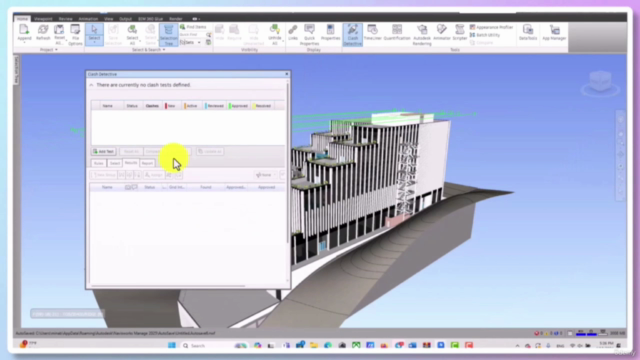Click the Found column header in results
The height and width of the screenshot is (360, 640).
point(206,187)
